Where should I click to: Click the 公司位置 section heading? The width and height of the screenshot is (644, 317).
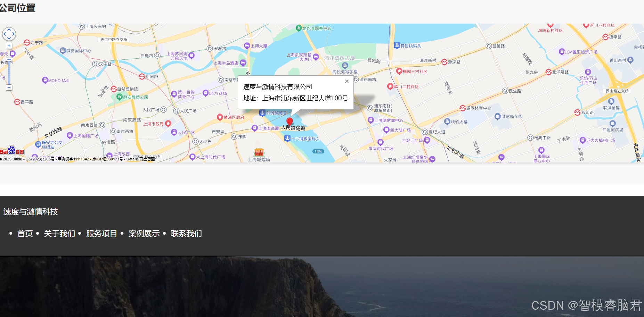[17, 8]
